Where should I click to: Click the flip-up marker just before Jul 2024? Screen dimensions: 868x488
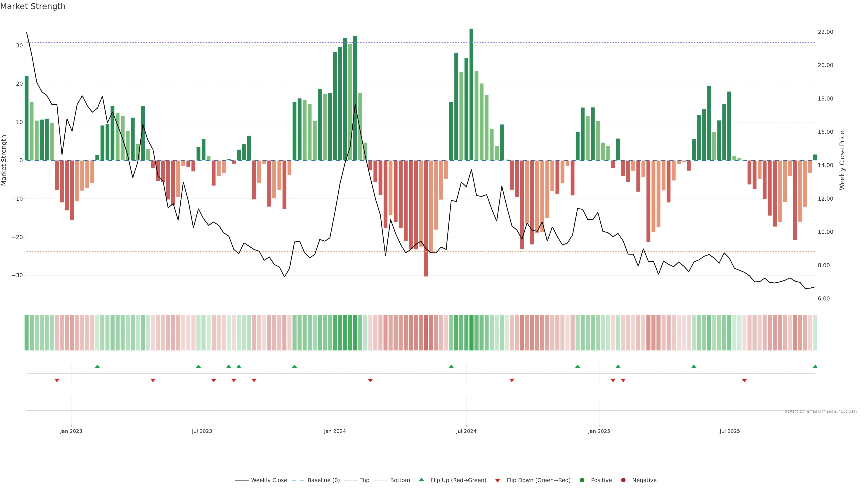click(451, 366)
